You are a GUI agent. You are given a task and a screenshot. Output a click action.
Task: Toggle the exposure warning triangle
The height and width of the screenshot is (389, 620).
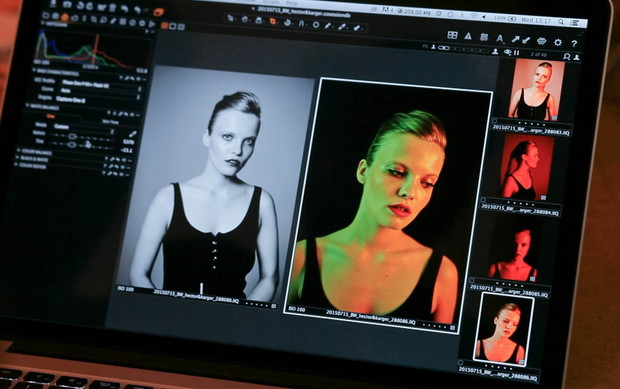[x=468, y=36]
